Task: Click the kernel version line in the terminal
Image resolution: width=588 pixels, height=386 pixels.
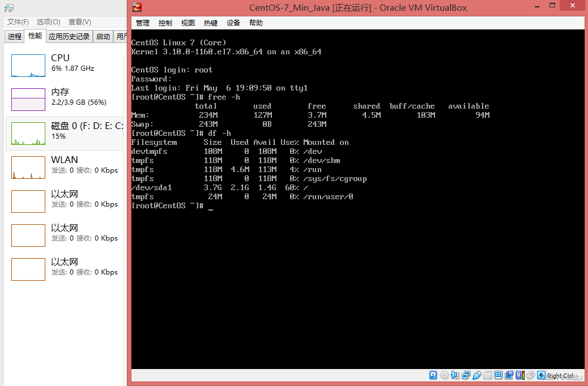Action: (x=227, y=52)
